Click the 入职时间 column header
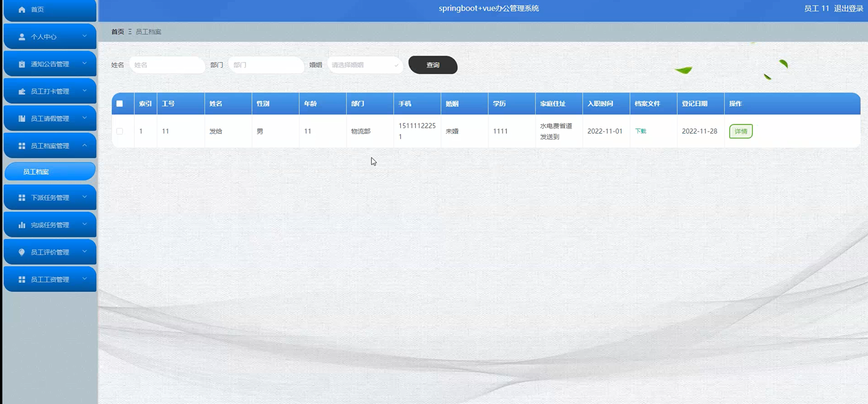The image size is (868, 404). pos(606,104)
